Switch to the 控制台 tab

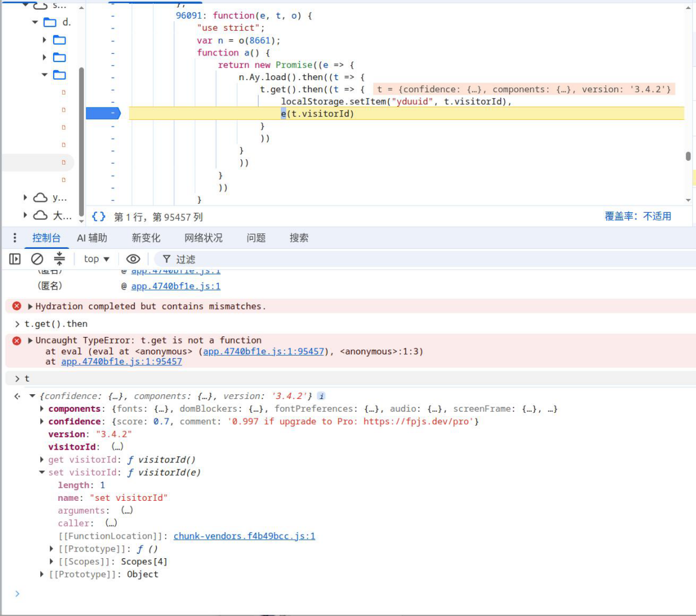point(46,238)
